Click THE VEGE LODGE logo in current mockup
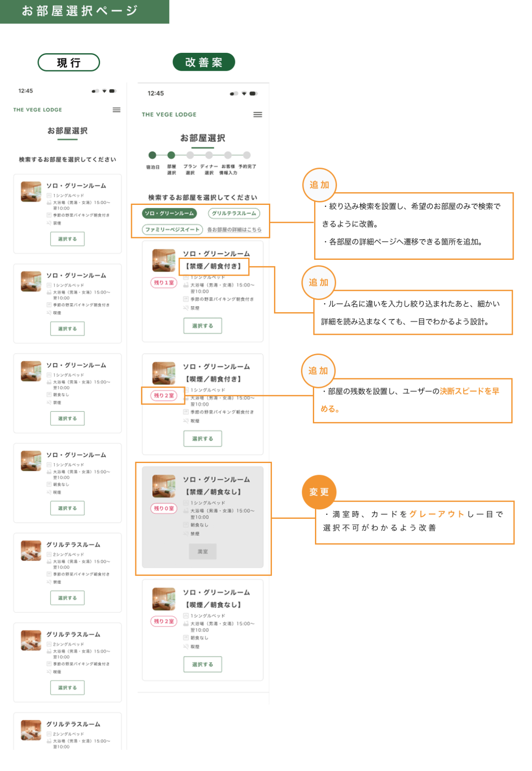The image size is (532, 771). click(37, 110)
